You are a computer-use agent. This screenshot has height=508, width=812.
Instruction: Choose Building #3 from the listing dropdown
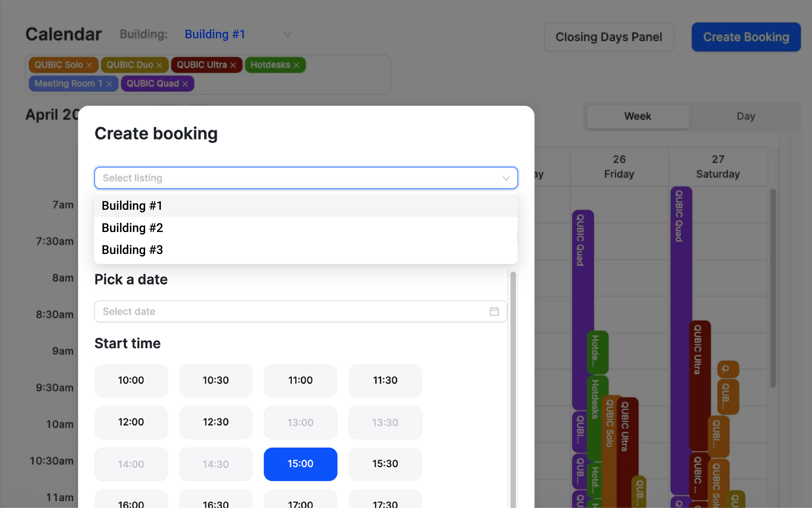132,250
